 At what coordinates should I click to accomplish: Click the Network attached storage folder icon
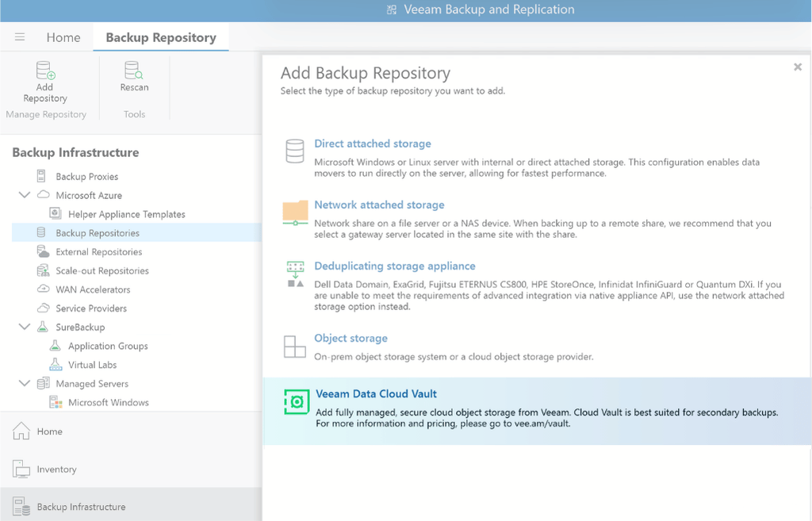click(295, 213)
